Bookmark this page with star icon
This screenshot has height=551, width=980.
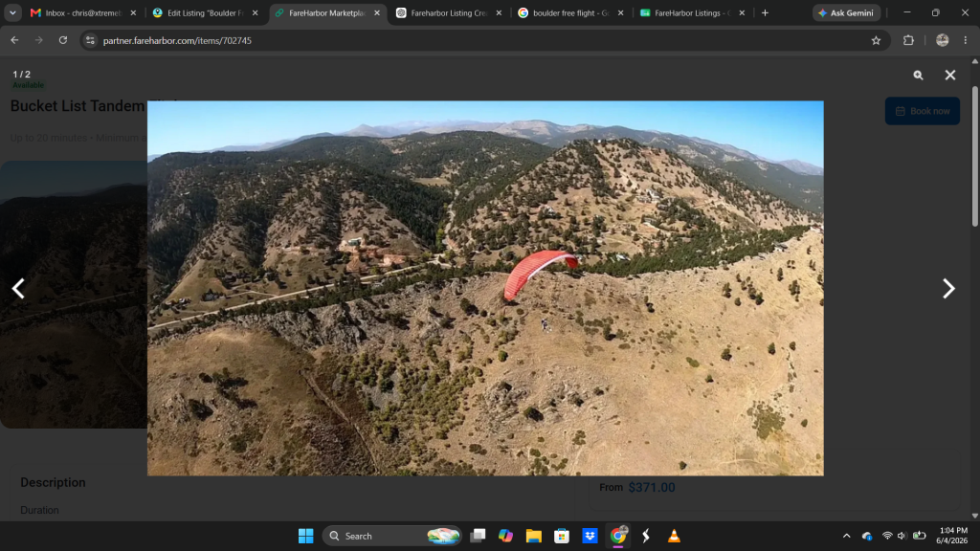point(876,40)
